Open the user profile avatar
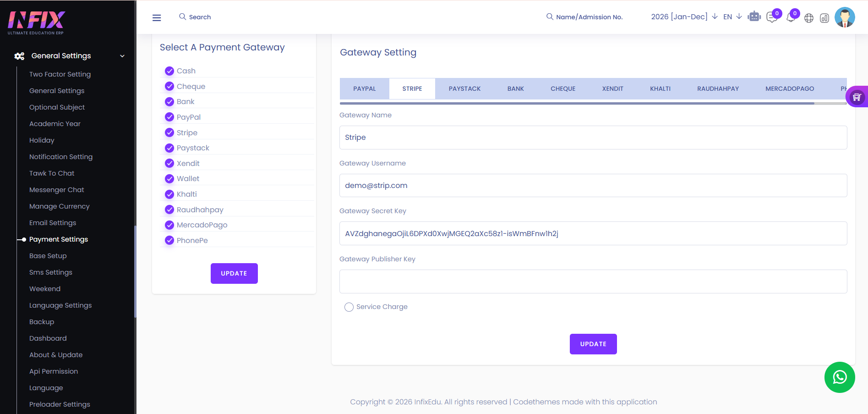868x414 pixels. point(845,17)
